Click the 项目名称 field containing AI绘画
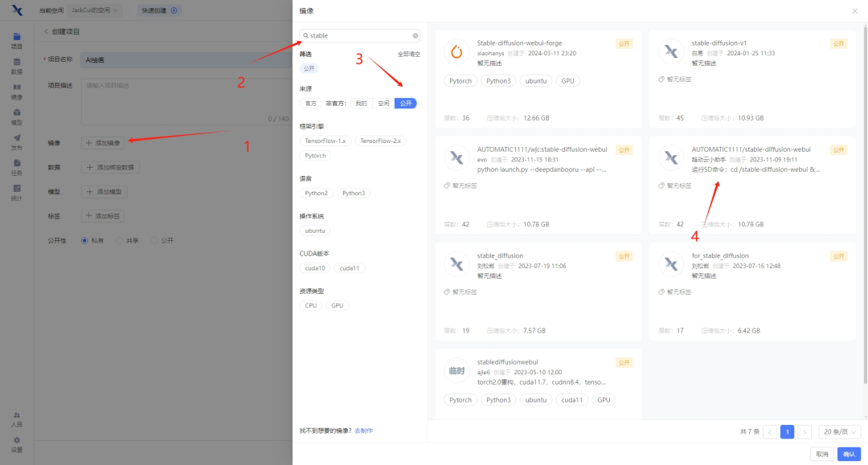 pyautogui.click(x=186, y=59)
